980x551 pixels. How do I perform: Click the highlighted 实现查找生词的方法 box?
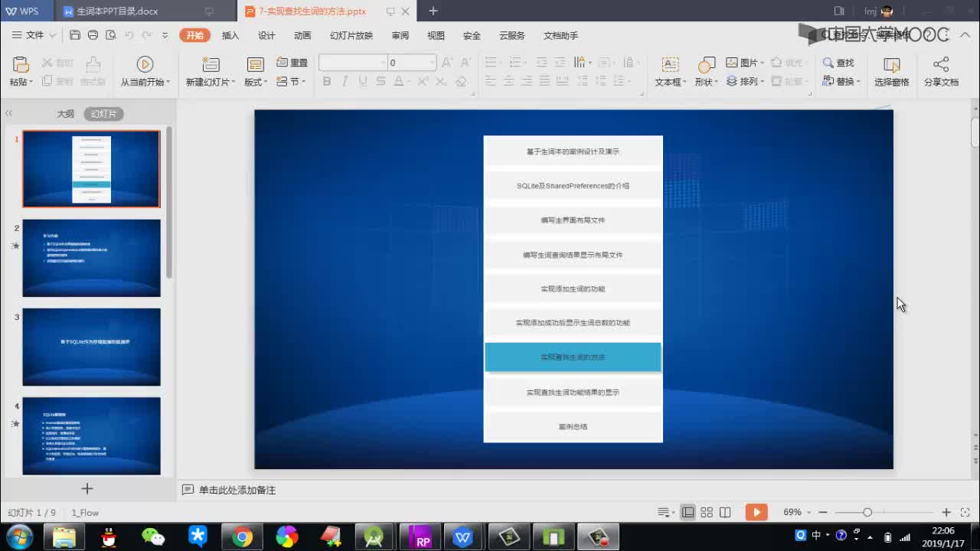click(x=573, y=357)
